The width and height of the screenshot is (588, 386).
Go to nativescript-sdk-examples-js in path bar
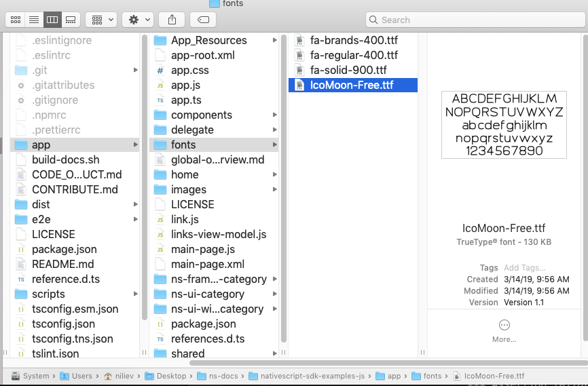[306, 376]
